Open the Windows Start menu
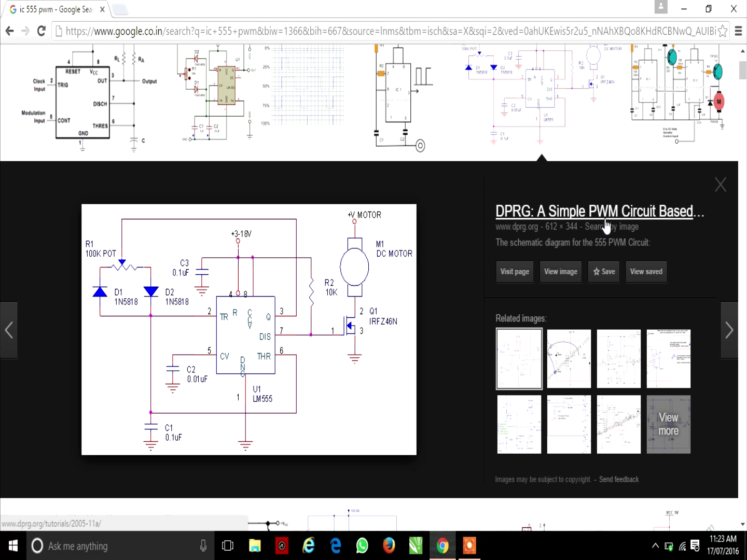Screen dimensions: 747x560 point(12,545)
